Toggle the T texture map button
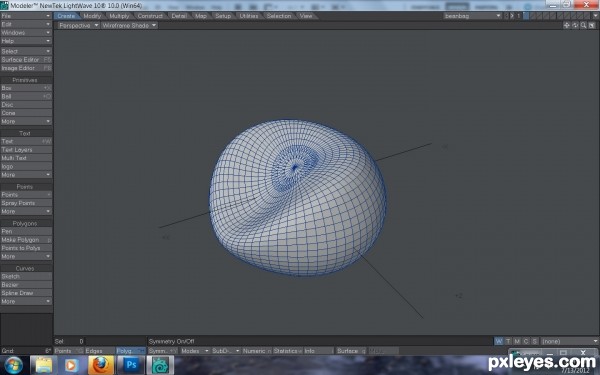 click(508, 341)
